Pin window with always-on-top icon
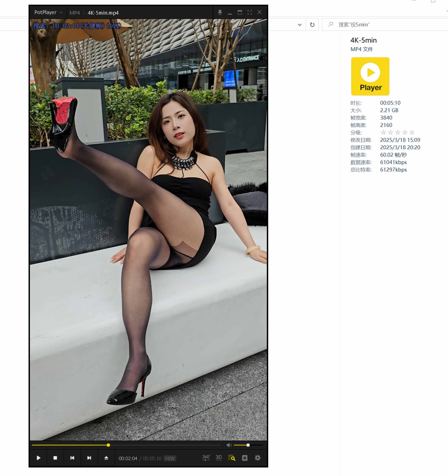The image size is (448, 476). pos(220,13)
